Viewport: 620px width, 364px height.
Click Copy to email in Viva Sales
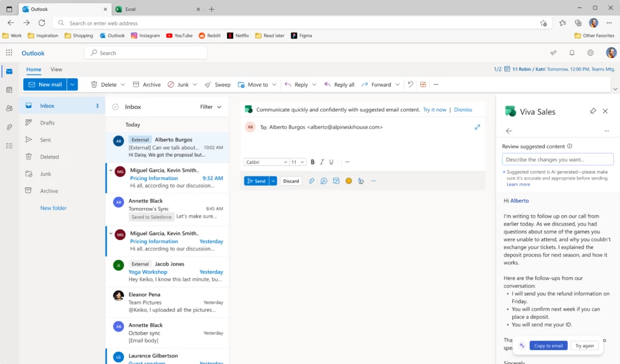(548, 345)
